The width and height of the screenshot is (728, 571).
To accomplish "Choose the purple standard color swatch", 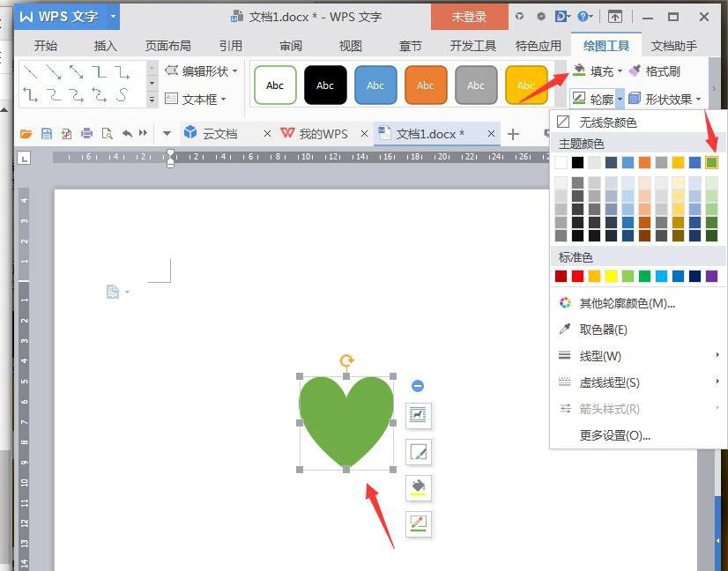I will (x=711, y=277).
